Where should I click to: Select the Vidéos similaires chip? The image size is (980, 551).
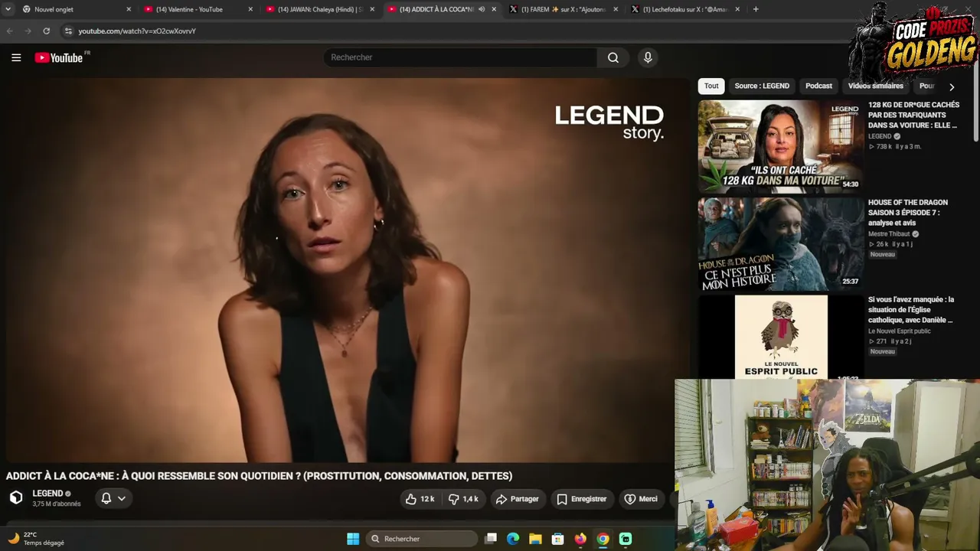click(x=876, y=86)
